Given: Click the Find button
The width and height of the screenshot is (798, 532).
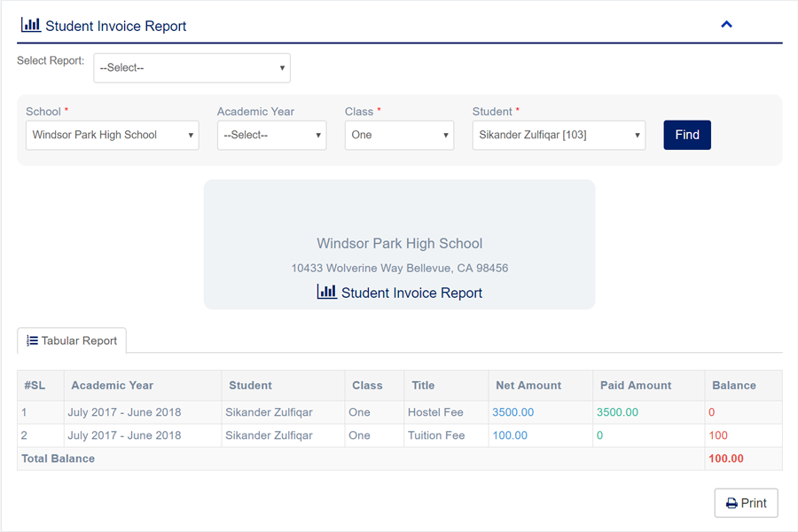Looking at the screenshot, I should 687,135.
